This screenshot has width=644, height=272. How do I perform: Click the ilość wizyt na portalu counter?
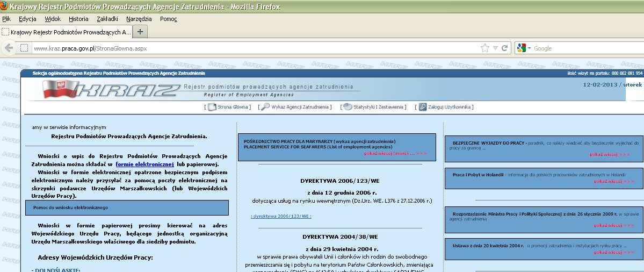tap(604, 73)
